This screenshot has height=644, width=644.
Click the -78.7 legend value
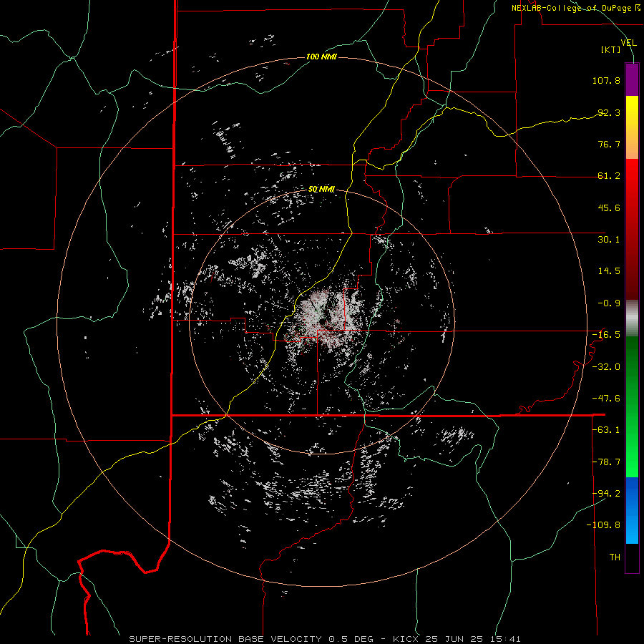606,462
